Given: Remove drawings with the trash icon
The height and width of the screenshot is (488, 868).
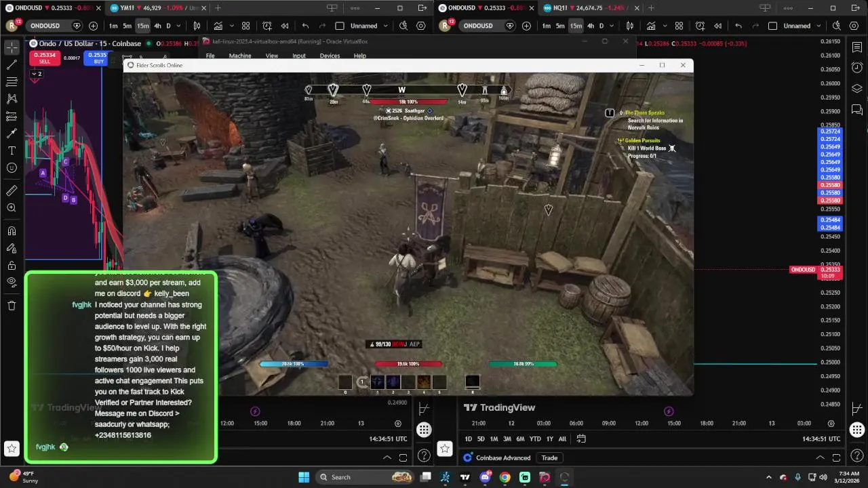Looking at the screenshot, I should (x=12, y=306).
